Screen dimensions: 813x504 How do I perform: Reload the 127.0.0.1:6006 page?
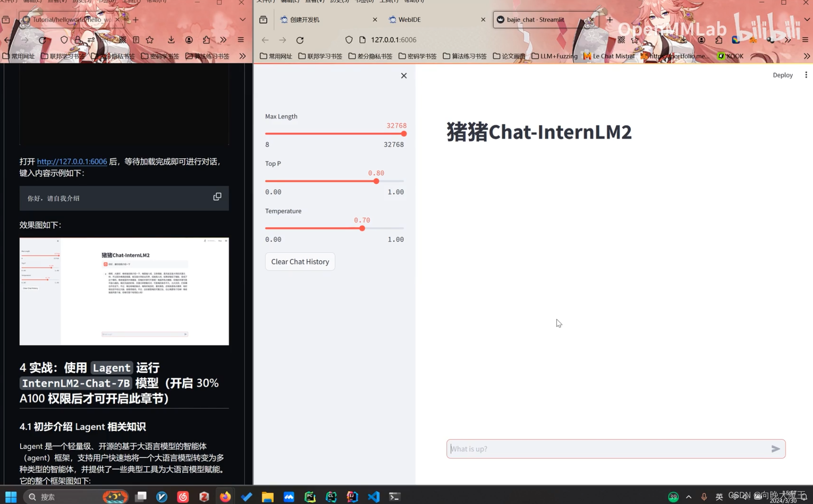tap(300, 40)
